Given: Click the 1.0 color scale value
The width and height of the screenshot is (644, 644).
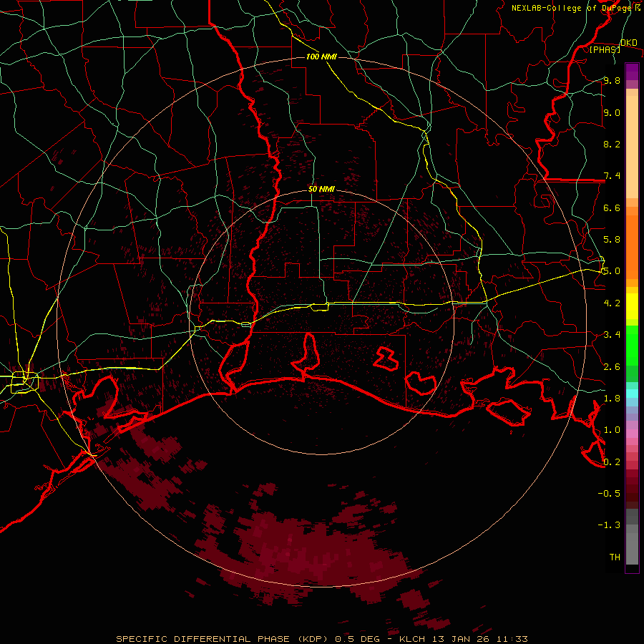Looking at the screenshot, I should click(612, 430).
